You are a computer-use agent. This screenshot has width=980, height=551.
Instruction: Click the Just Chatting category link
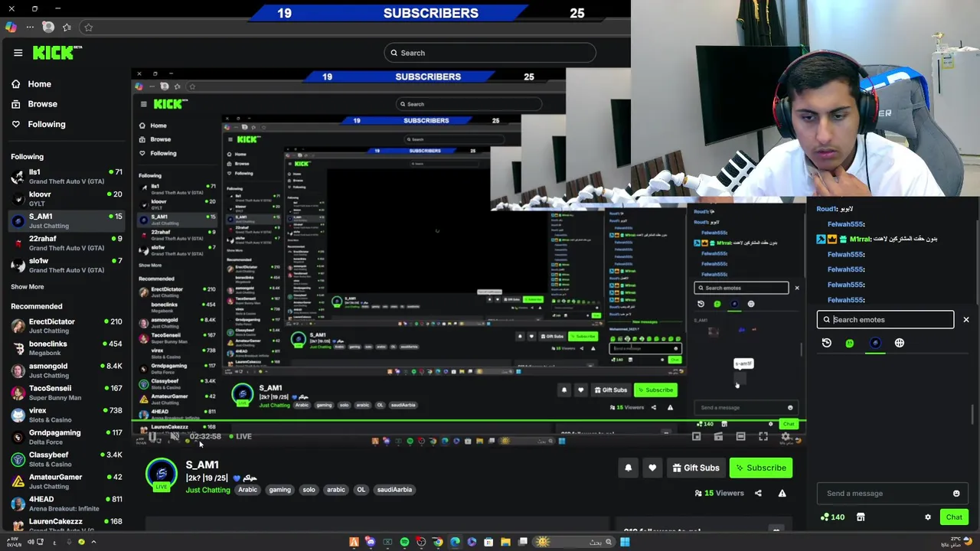tap(207, 490)
